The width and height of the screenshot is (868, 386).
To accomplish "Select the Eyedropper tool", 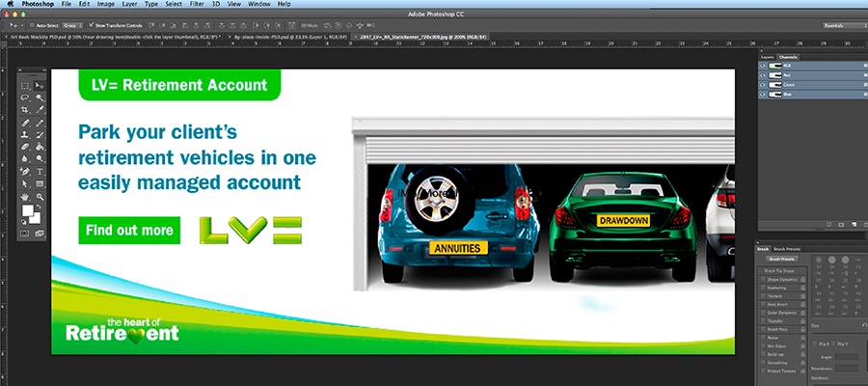I will pyautogui.click(x=40, y=110).
